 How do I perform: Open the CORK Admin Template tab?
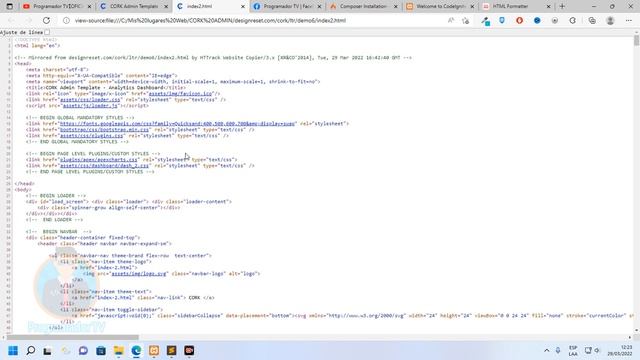pyautogui.click(x=134, y=7)
